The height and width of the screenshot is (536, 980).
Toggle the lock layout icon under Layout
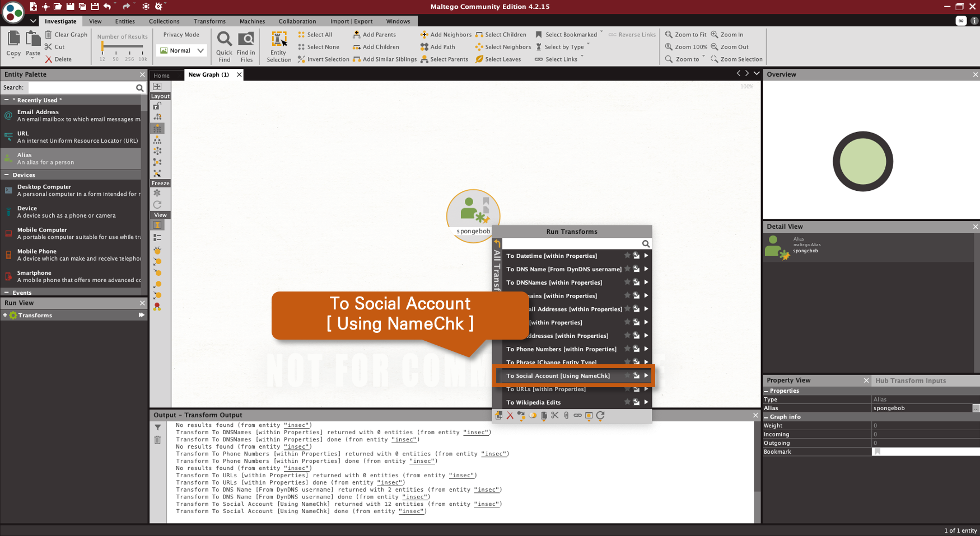coord(157,106)
